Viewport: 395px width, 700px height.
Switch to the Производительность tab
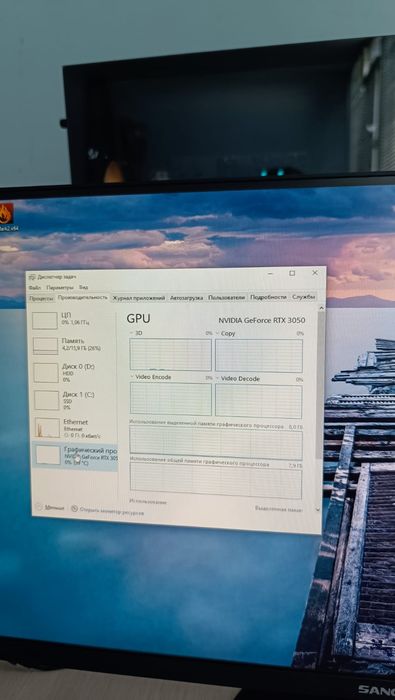(83, 297)
